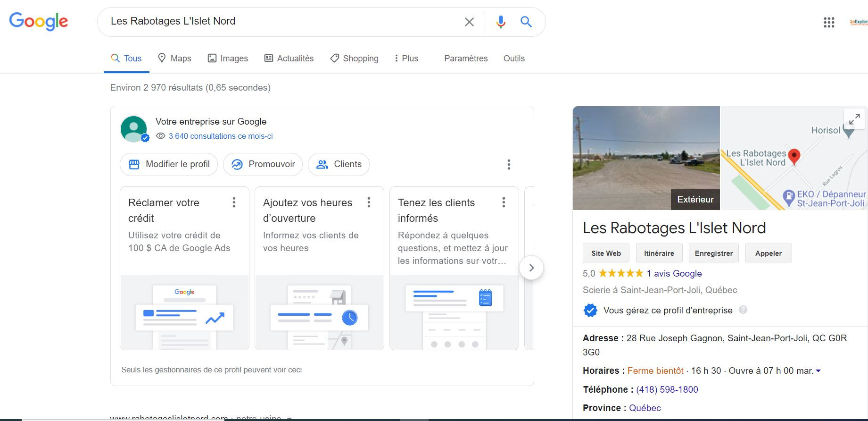The height and width of the screenshot is (421, 868).
Task: Click the blue search magnifier icon
Action: (526, 22)
